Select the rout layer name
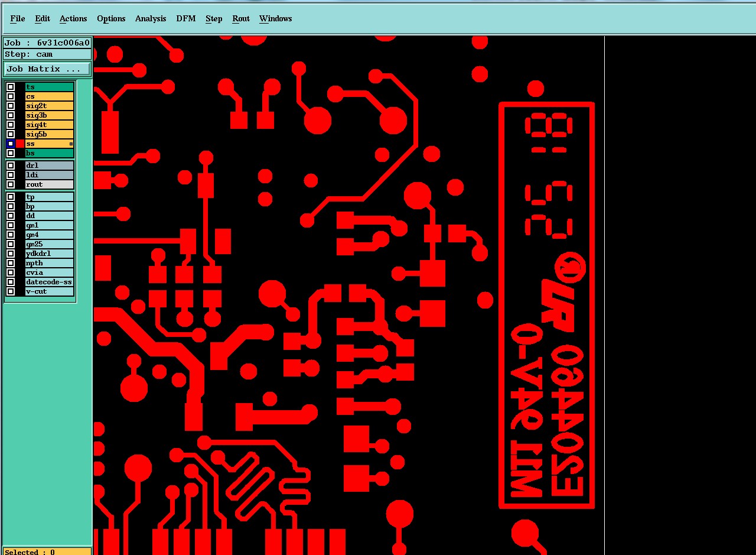 click(50, 184)
